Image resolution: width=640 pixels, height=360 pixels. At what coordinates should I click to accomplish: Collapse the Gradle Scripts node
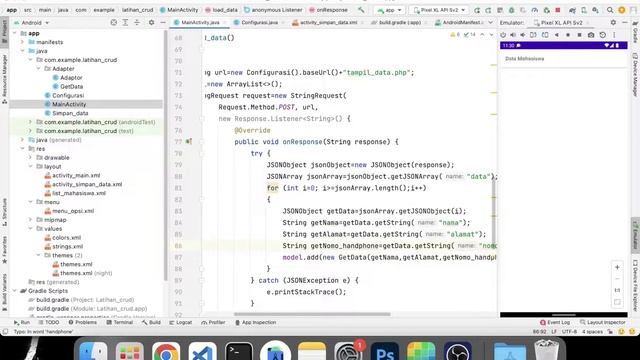tap(15, 291)
